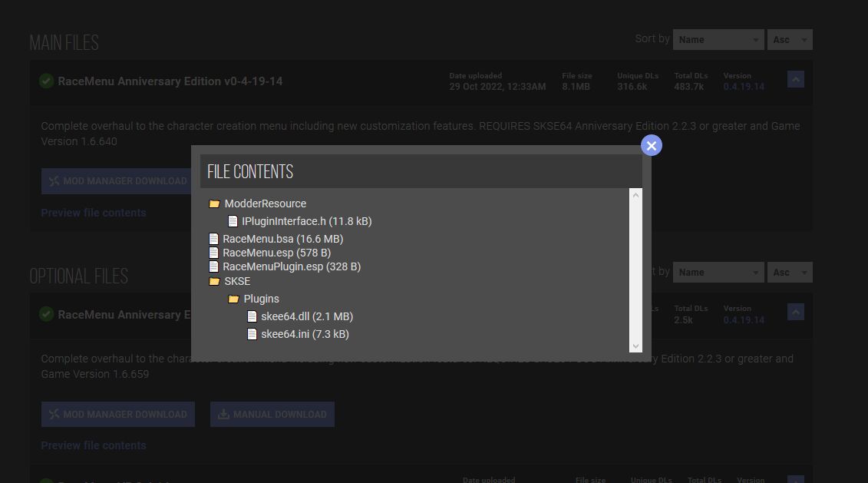
Task: Select 'RaceMenu.esp (578 B)' entry
Action: (x=277, y=253)
